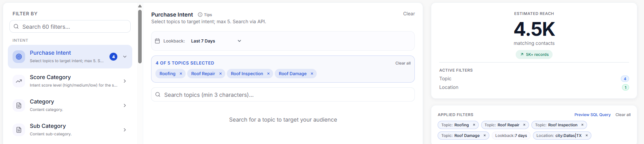
Task: Click the 4 OF 5 TOPICS SELECTED heading
Action: tap(185, 63)
